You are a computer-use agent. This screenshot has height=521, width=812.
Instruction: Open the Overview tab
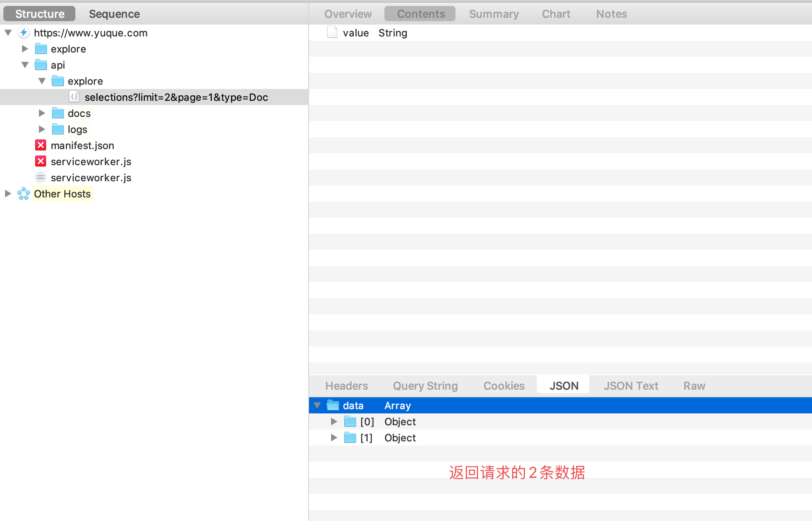click(x=348, y=14)
